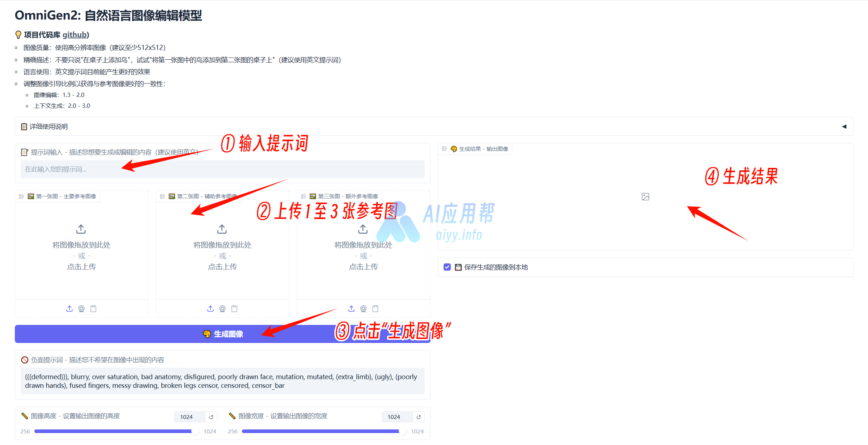Click into the negative prompt text area
The image size is (868, 445).
[222, 381]
